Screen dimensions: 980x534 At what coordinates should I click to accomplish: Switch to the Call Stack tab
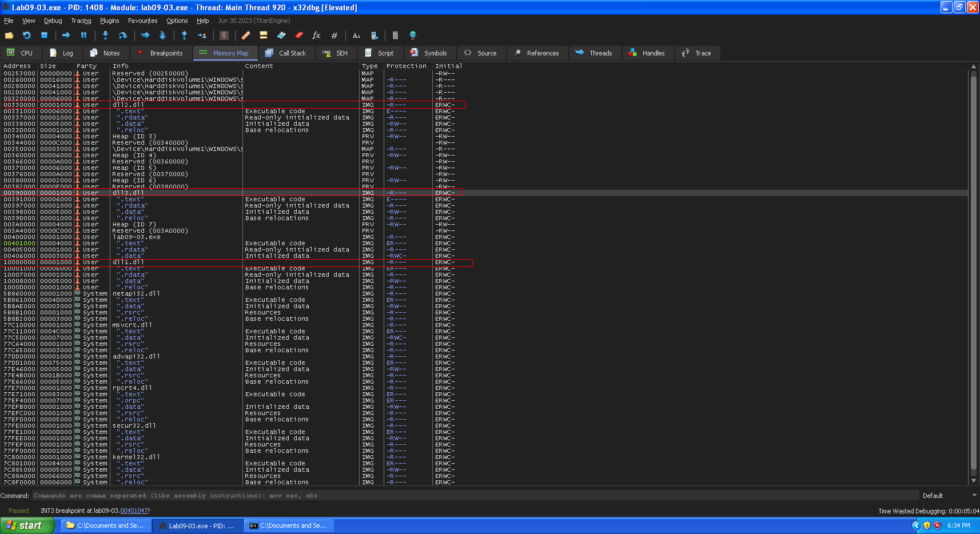pyautogui.click(x=286, y=53)
